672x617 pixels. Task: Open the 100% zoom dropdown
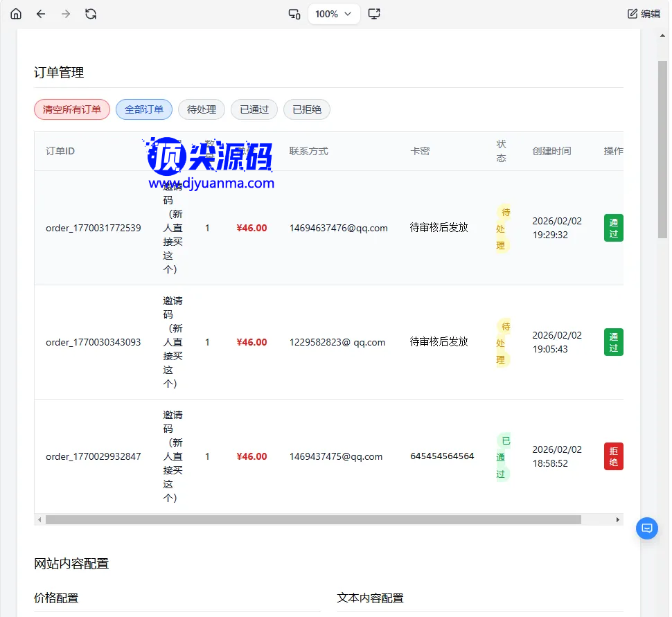coord(334,14)
